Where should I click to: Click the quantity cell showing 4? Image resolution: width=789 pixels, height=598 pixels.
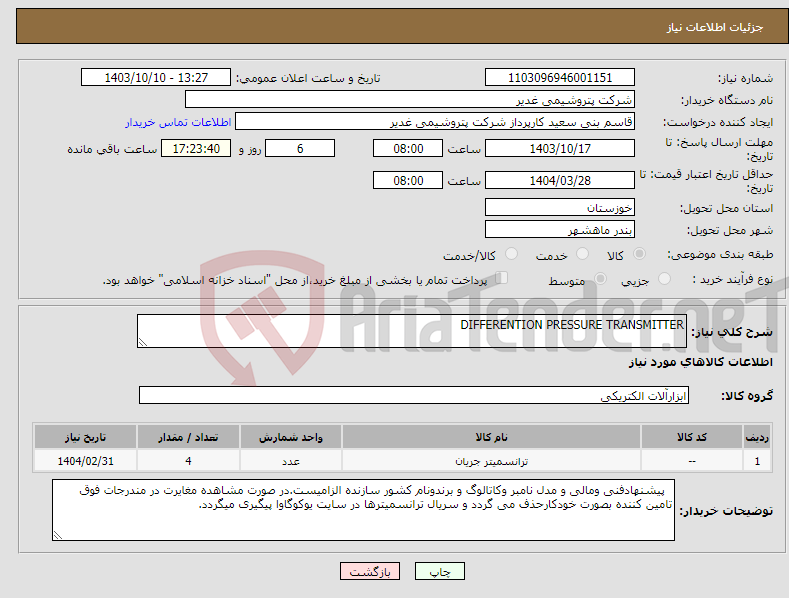[x=188, y=461]
